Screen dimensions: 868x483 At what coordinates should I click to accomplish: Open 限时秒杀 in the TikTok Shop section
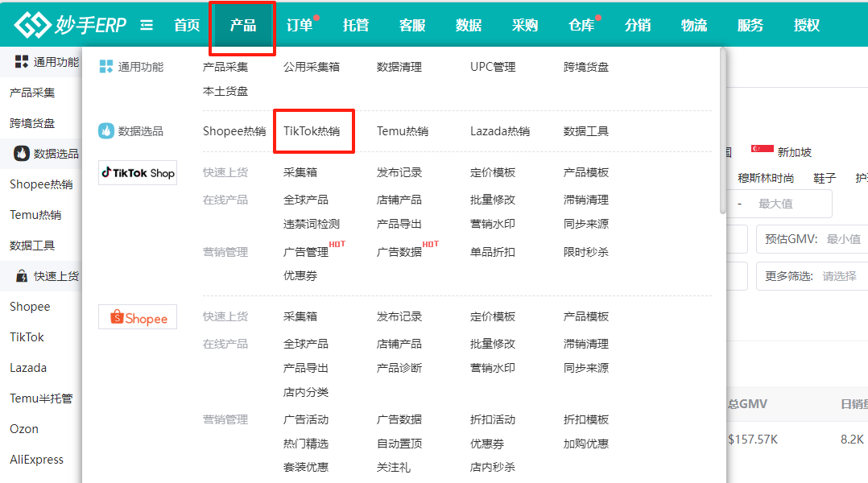click(586, 252)
